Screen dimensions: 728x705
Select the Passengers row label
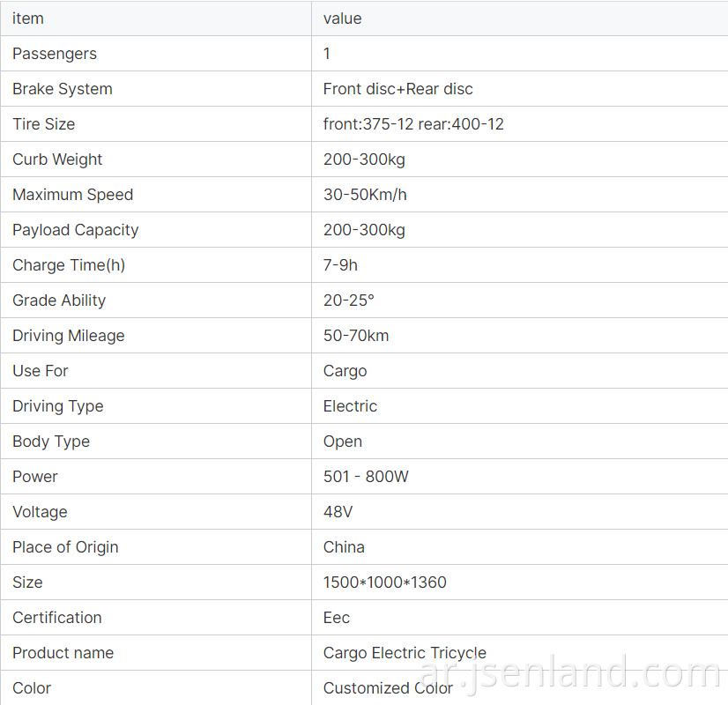(x=55, y=54)
